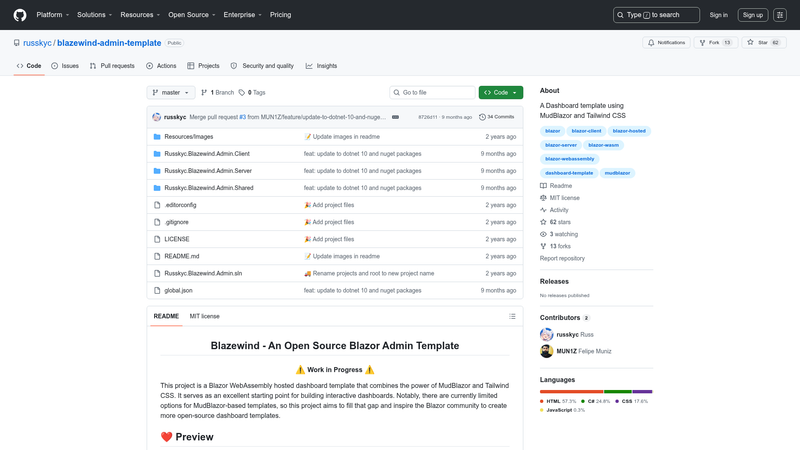Screen dimensions: 800x450
Task: Open the Pricing page
Action: [x=280, y=15]
